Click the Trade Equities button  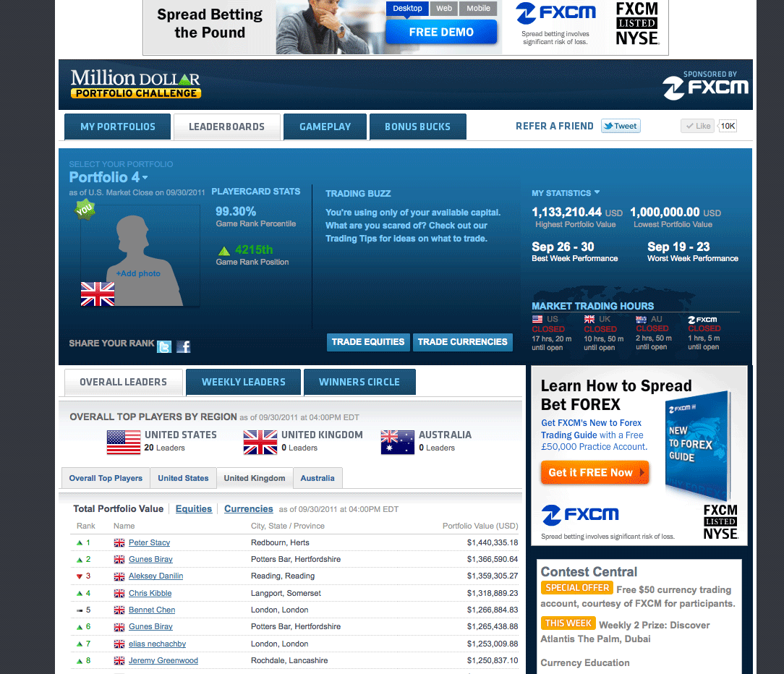pos(369,342)
